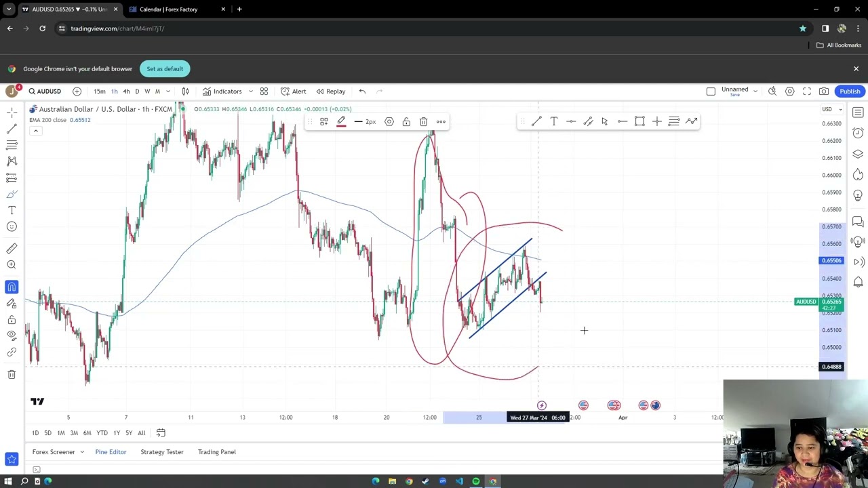The width and height of the screenshot is (868, 488).
Task: Select trend line in favorites toolbar
Action: point(536,121)
